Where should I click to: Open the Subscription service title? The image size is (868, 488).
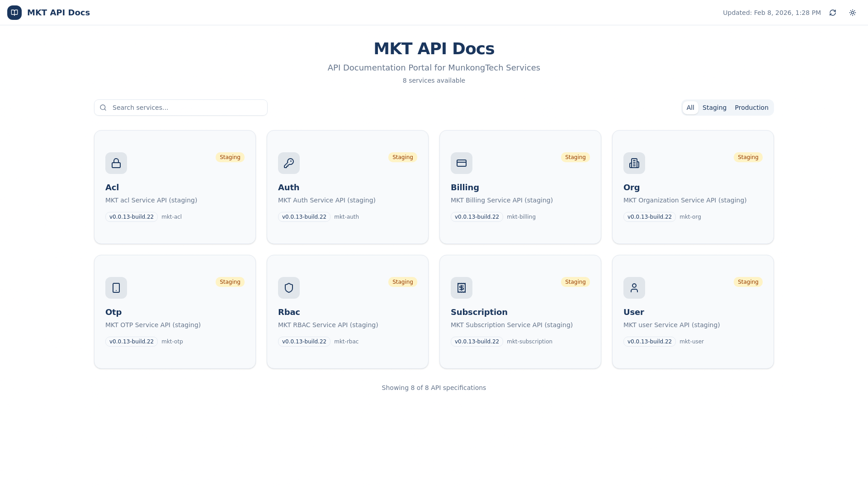pos(479,312)
